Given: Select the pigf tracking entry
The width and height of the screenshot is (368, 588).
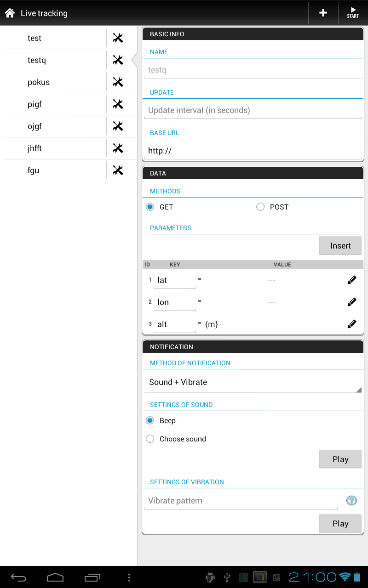Looking at the screenshot, I should pyautogui.click(x=55, y=104).
